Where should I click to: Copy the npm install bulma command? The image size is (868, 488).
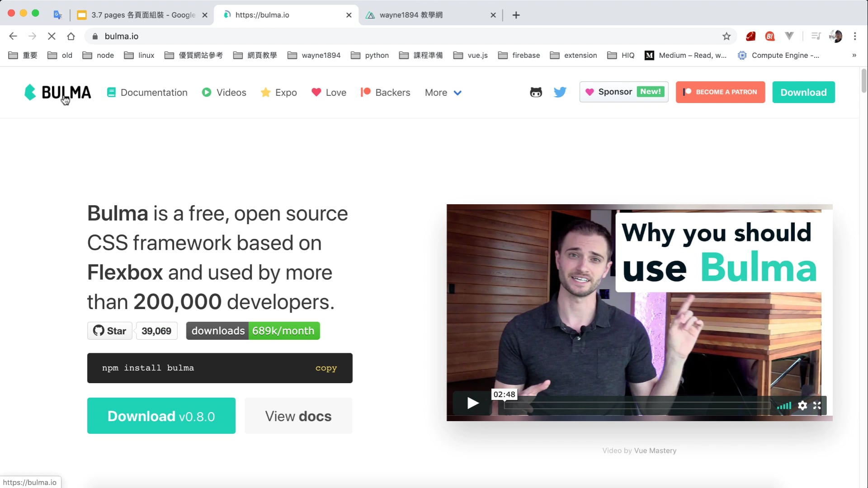tap(325, 368)
